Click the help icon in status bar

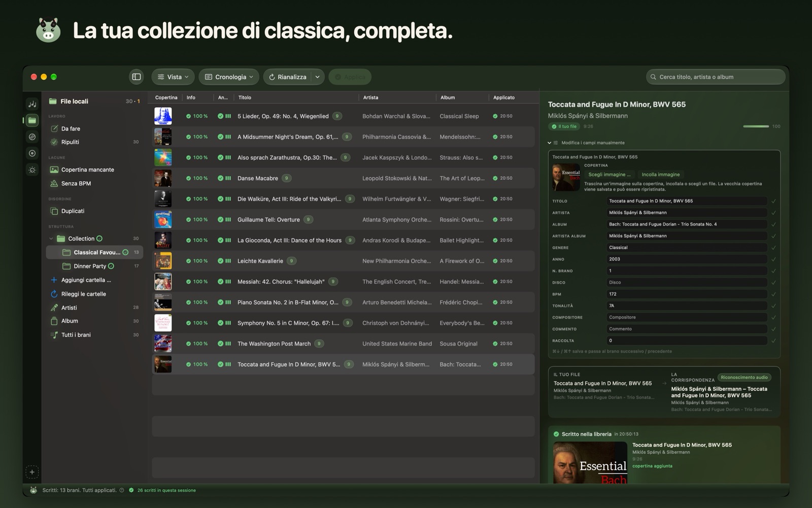[x=122, y=490]
